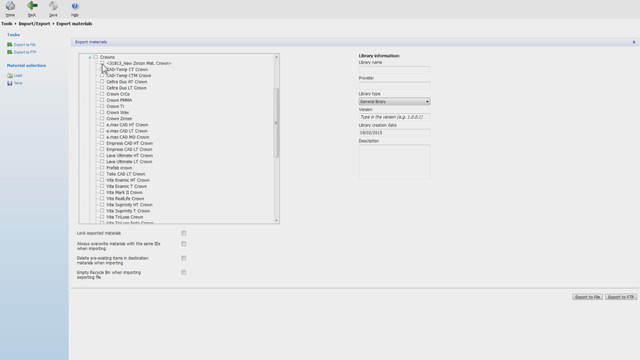Select the Vita TriLuxe Crown row
The width and height of the screenshot is (640, 360).
[124, 217]
